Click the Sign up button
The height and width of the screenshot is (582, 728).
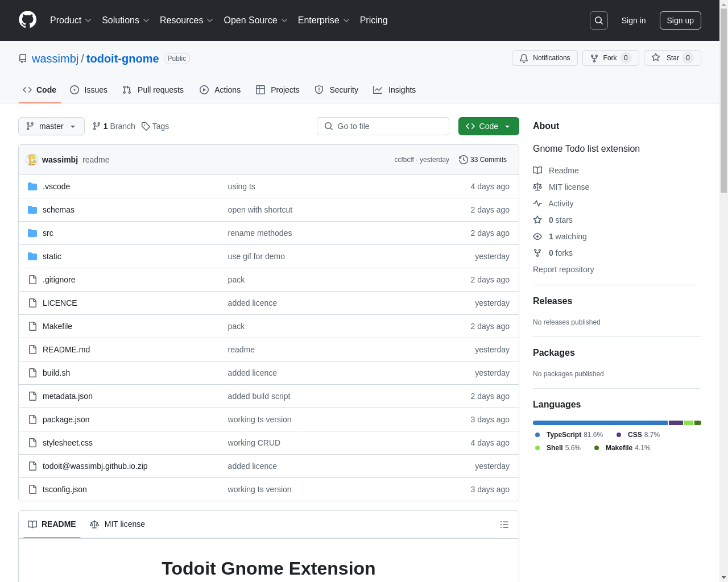680,20
